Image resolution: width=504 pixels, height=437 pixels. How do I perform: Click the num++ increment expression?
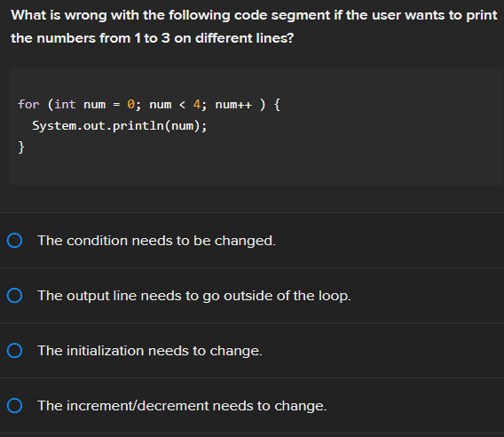[x=233, y=105]
